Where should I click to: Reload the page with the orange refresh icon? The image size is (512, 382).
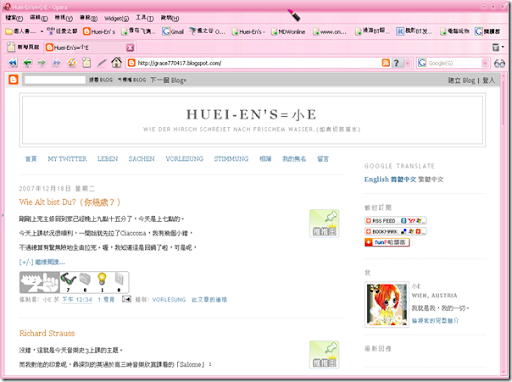(x=72, y=62)
